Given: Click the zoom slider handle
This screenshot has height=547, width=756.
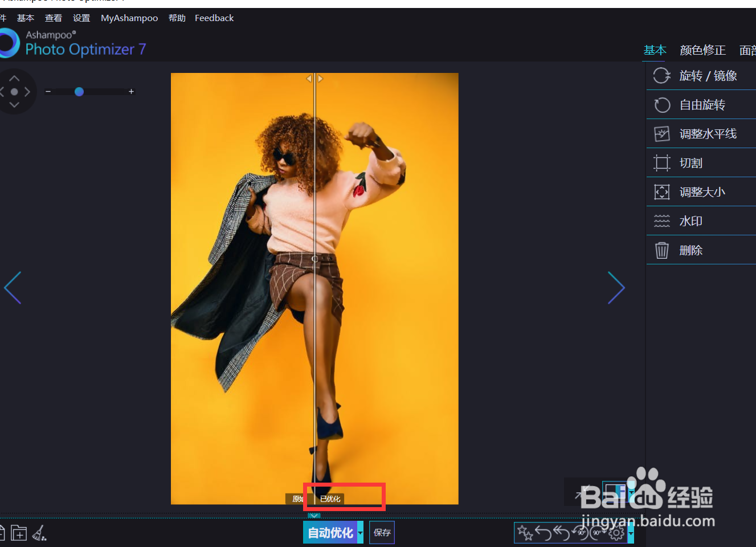Looking at the screenshot, I should (x=79, y=92).
